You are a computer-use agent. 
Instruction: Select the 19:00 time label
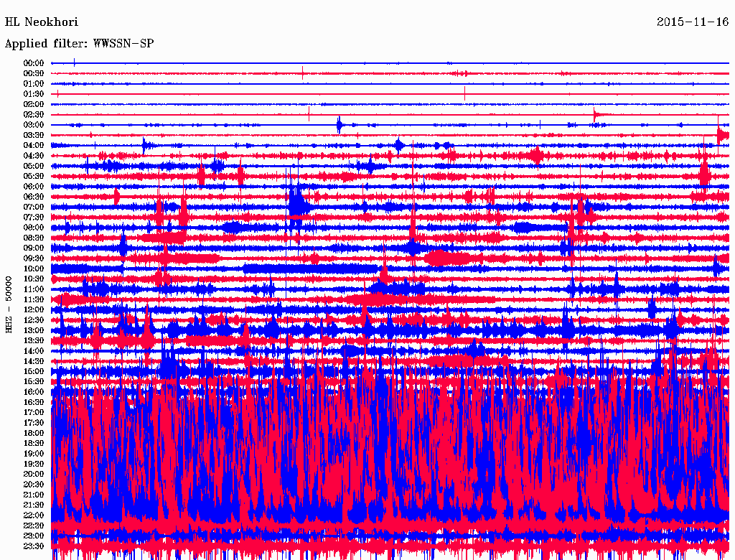pos(34,454)
